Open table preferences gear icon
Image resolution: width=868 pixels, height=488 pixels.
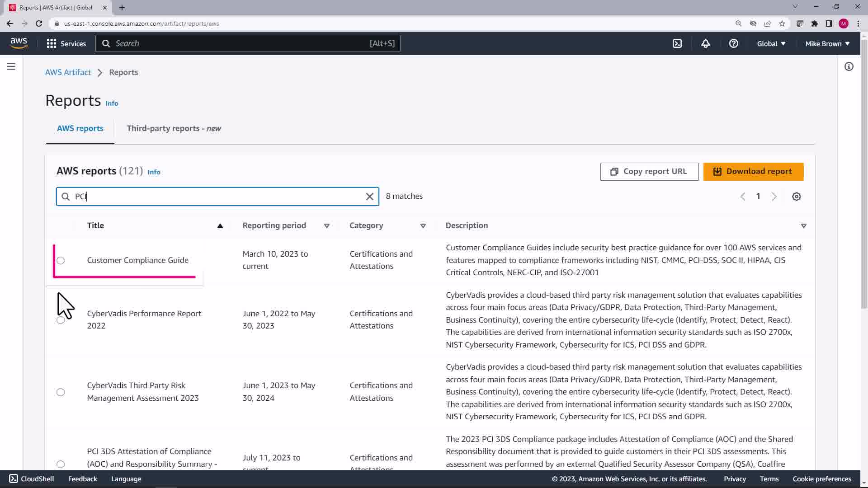click(796, 197)
